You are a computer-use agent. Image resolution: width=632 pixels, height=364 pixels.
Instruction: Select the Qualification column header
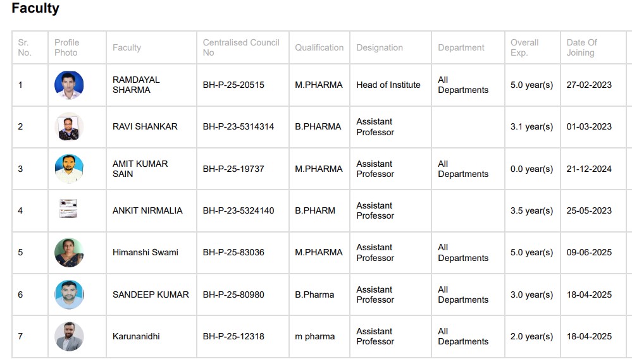319,47
